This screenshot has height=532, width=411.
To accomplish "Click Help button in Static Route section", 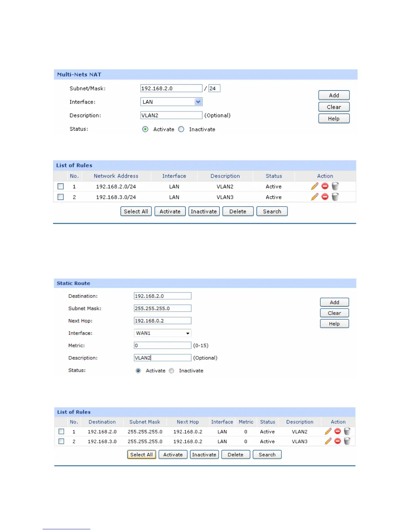I will point(334,323).
